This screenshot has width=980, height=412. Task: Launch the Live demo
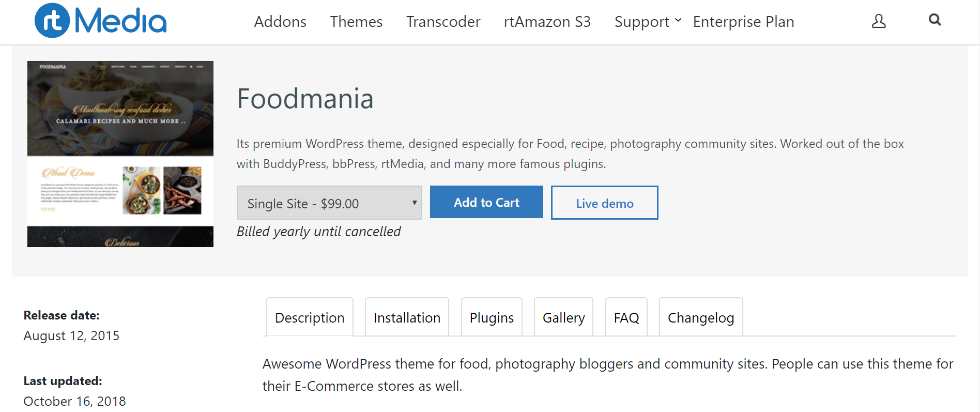tap(604, 203)
